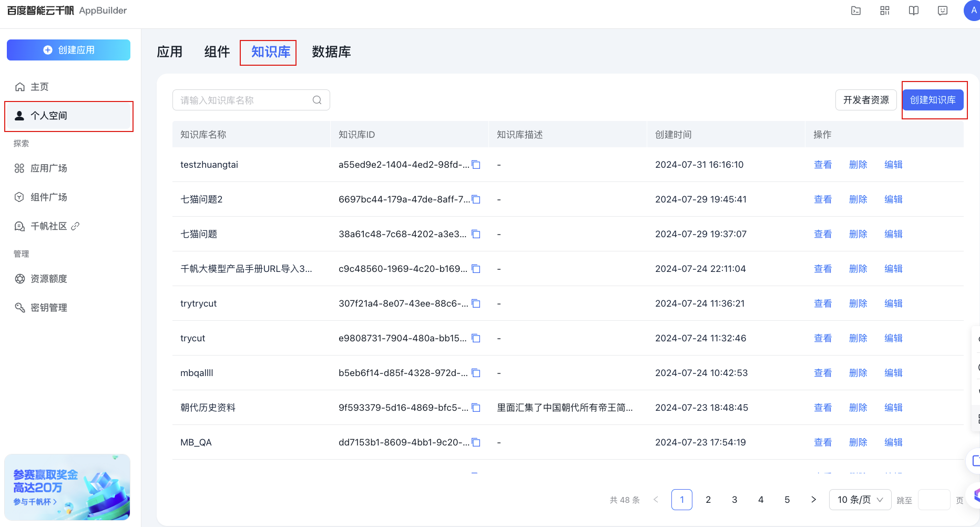View the testzhuangtai knowledge base
Screen dimensions: 980x527
[823, 165]
